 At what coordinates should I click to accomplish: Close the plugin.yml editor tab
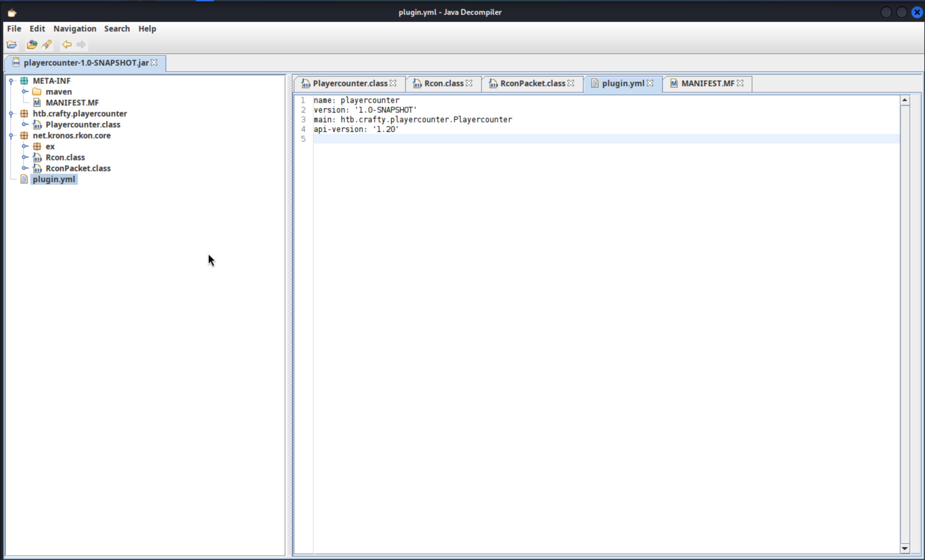tap(650, 83)
